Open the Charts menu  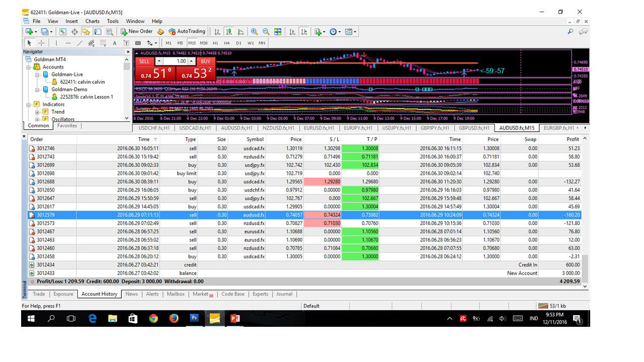(x=92, y=21)
